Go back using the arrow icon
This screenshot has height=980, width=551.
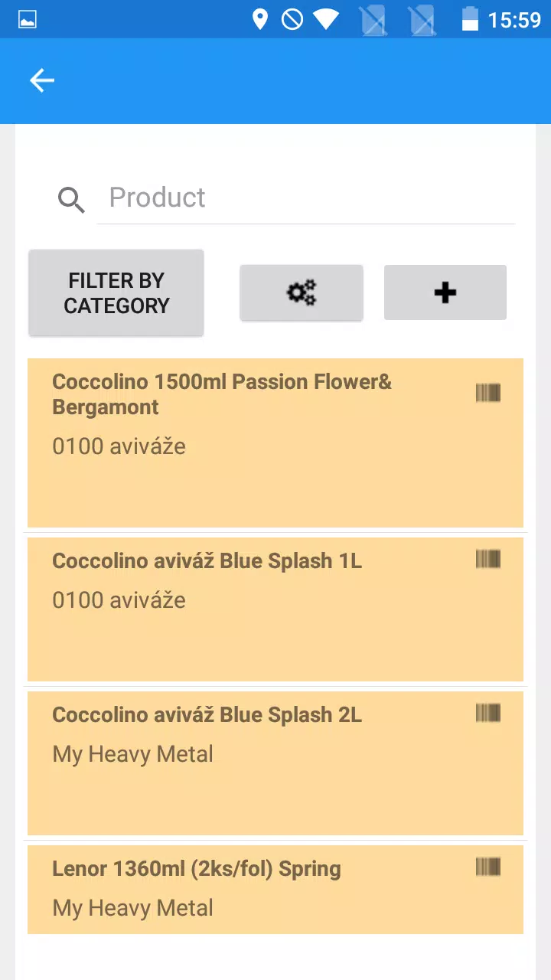pos(42,80)
